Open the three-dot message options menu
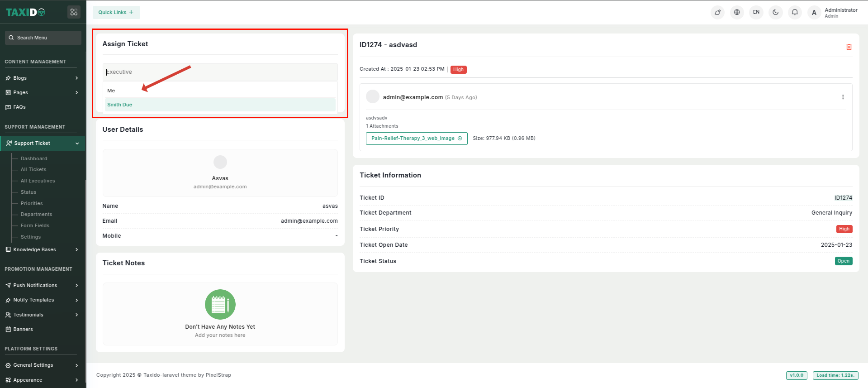 pyautogui.click(x=843, y=97)
